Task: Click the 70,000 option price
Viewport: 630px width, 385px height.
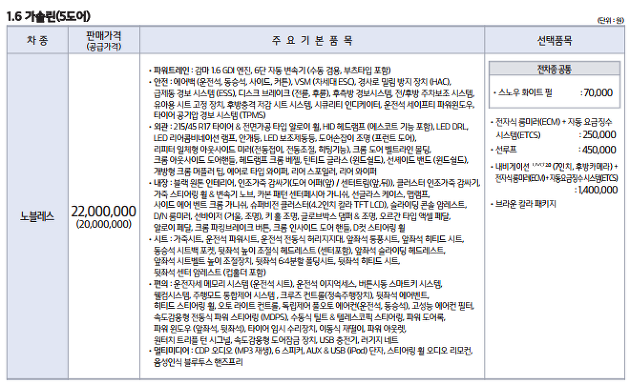Action: (x=597, y=93)
